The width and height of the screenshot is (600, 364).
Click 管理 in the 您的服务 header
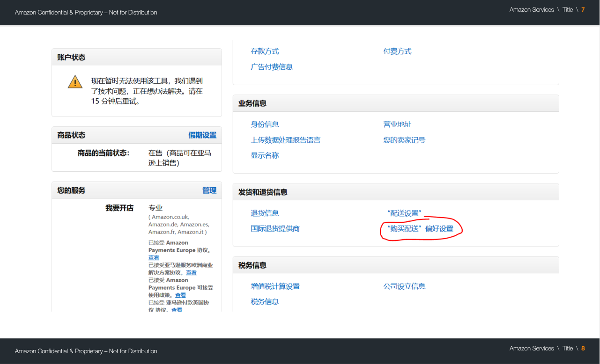(209, 190)
